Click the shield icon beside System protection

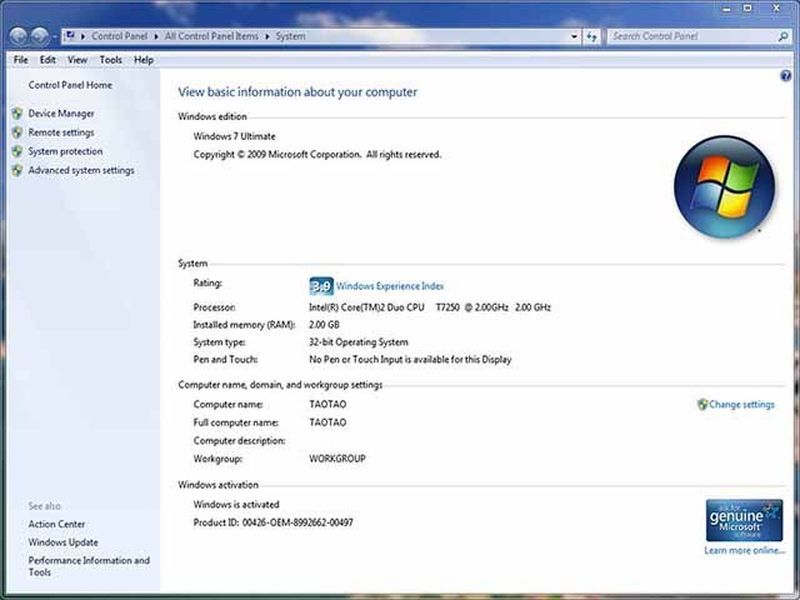17,152
